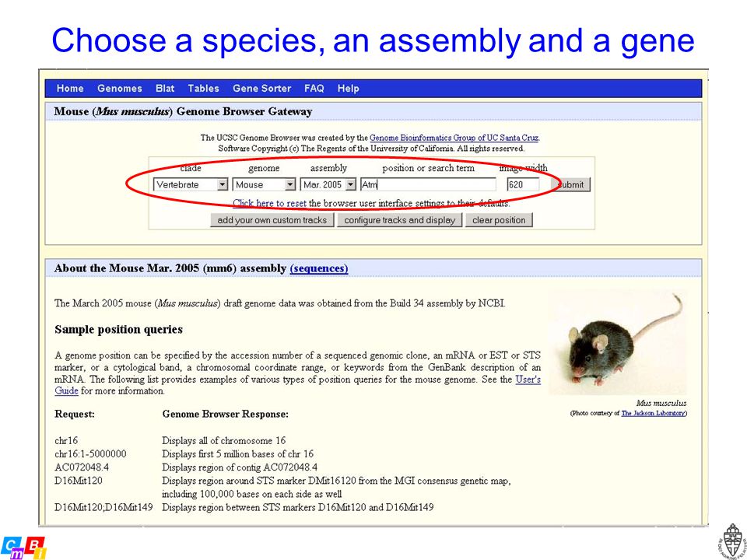Open the User's Guide link
Screen dimensions: 747x560
[528, 380]
